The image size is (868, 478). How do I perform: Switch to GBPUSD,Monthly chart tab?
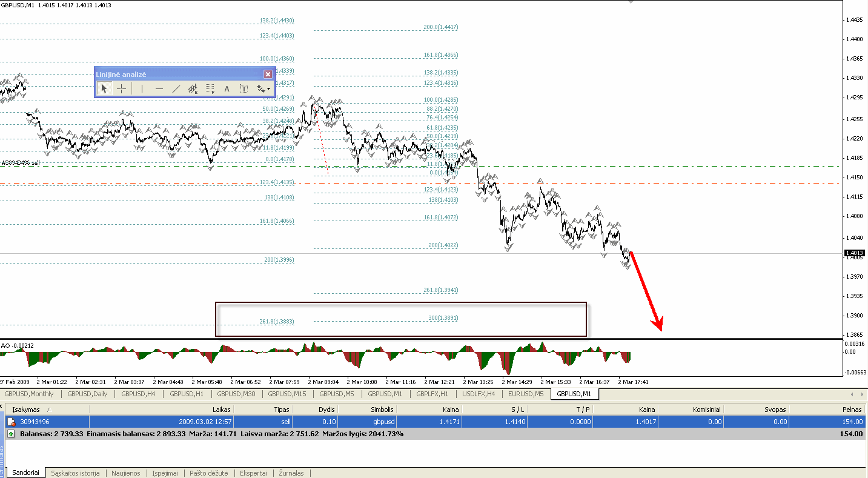pyautogui.click(x=29, y=394)
